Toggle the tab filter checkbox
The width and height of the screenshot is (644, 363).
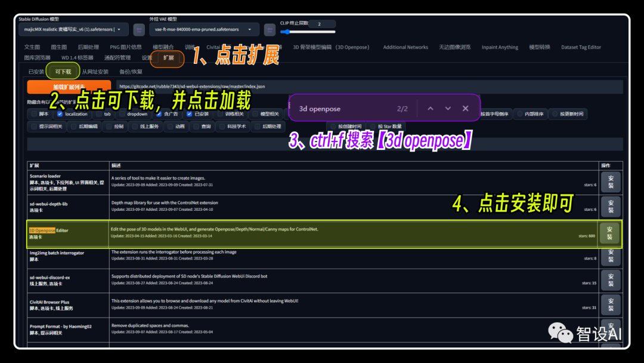[x=98, y=114]
